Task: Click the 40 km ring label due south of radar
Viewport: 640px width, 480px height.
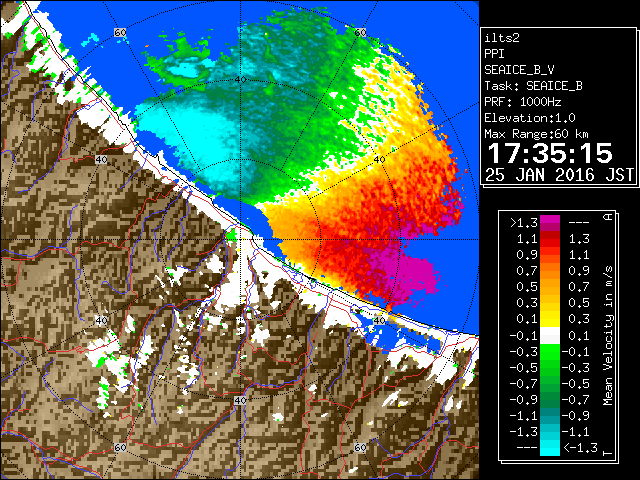Action: point(240,400)
